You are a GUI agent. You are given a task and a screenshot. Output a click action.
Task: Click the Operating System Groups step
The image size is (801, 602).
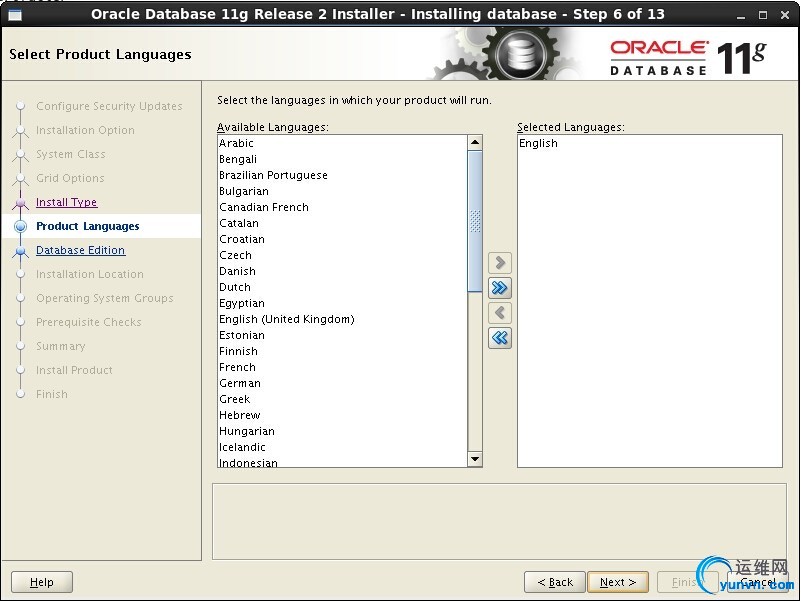105,298
